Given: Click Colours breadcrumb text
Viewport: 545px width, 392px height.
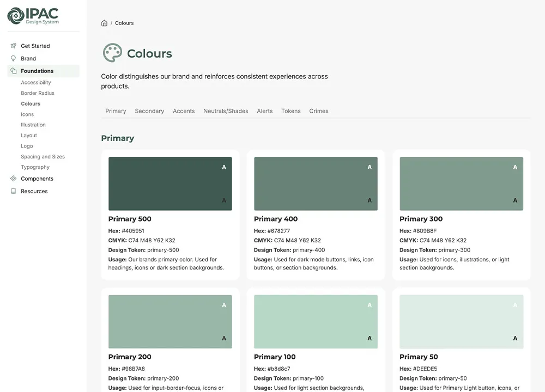Looking at the screenshot, I should point(124,23).
